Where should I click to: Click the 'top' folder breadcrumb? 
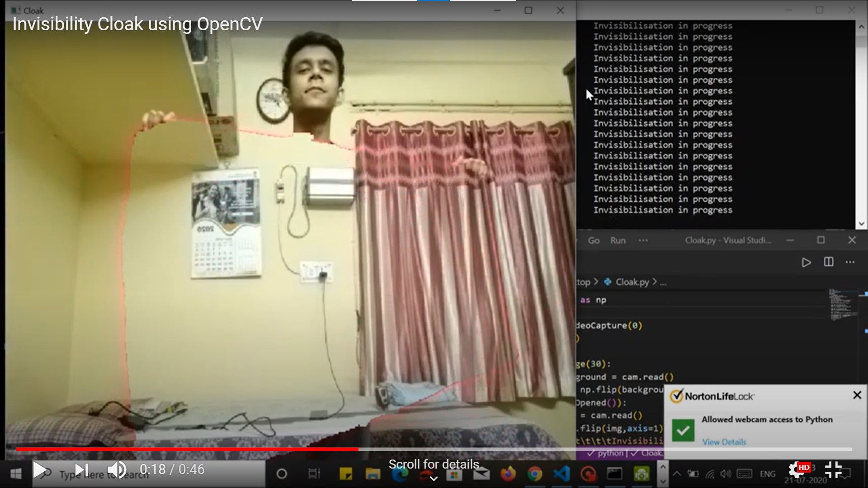tap(583, 282)
